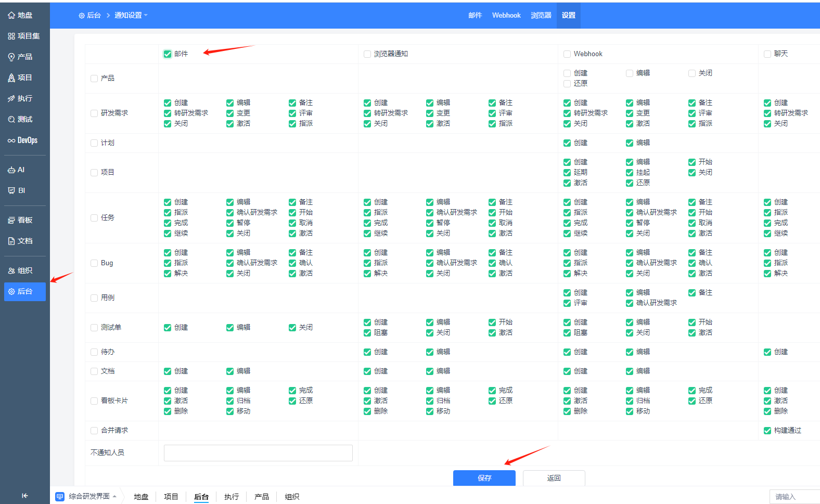Check the Webhook column header checkbox

567,54
